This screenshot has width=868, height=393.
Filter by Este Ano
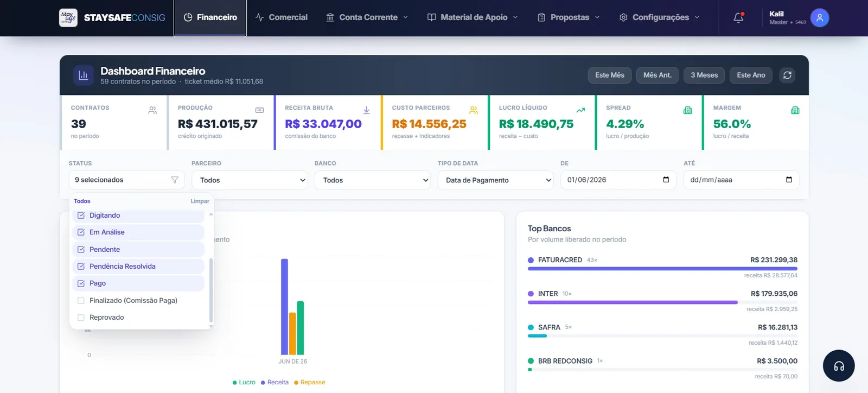tap(751, 75)
